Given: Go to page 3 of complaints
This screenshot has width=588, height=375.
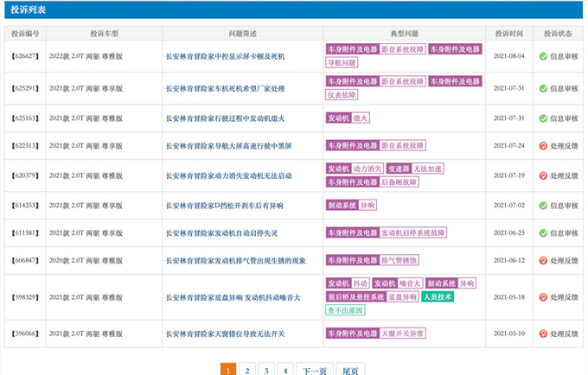Looking at the screenshot, I should 266,370.
